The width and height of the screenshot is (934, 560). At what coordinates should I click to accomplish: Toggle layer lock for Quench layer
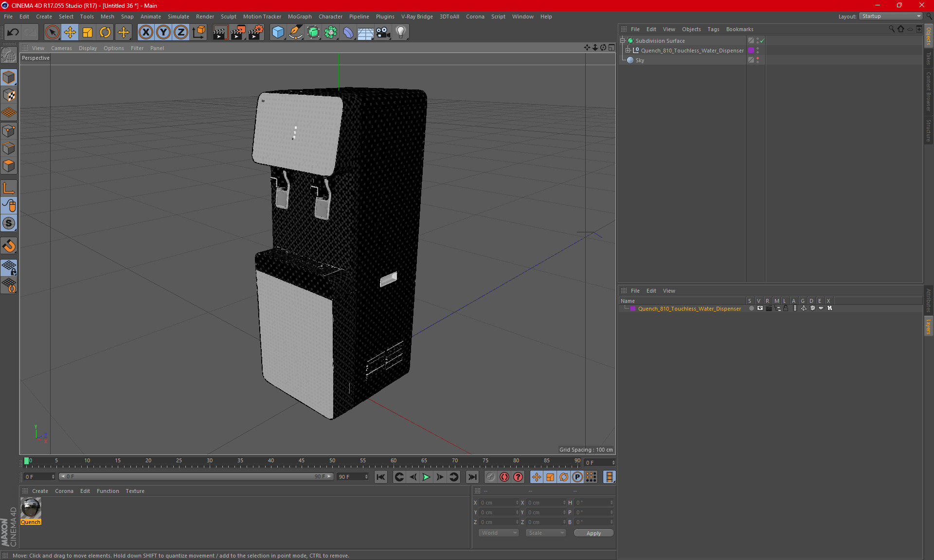[x=786, y=308]
